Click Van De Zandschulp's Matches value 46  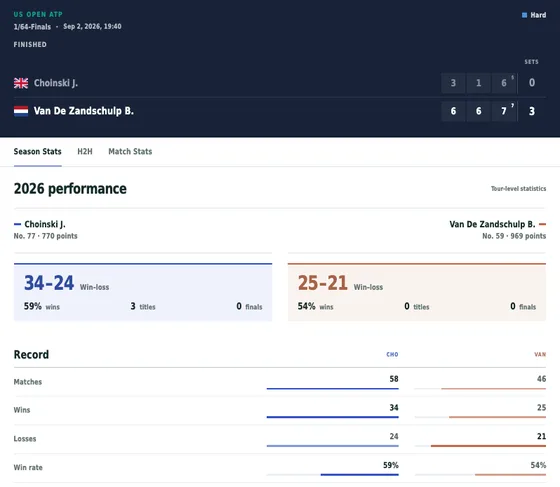541,379
